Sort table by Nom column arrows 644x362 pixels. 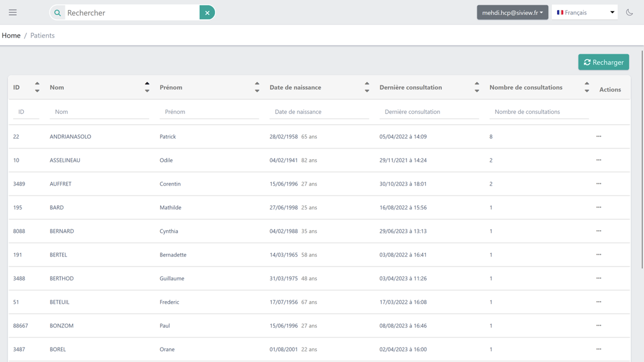coord(147,87)
